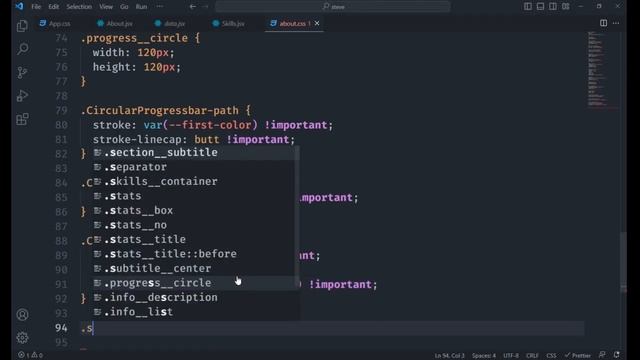Click line number 79 in gutter
This screenshot has width=640, height=360.
tap(61, 111)
